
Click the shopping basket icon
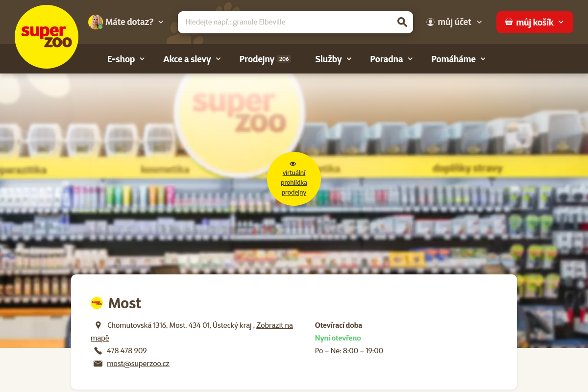509,22
